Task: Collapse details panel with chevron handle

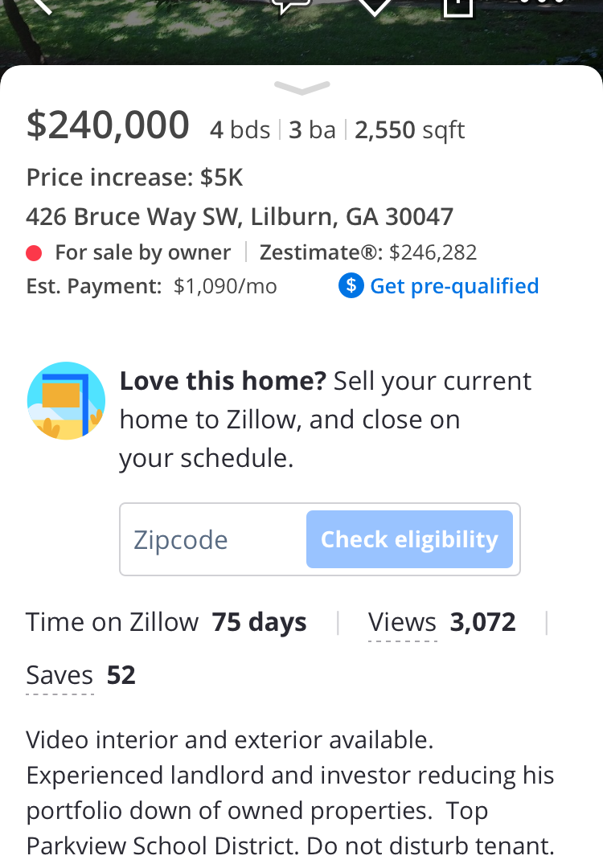Action: pyautogui.click(x=301, y=88)
